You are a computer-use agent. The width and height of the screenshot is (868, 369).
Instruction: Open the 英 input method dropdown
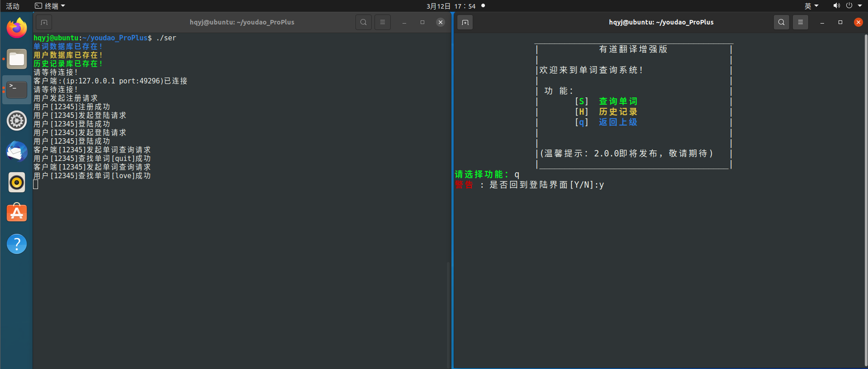coord(811,6)
